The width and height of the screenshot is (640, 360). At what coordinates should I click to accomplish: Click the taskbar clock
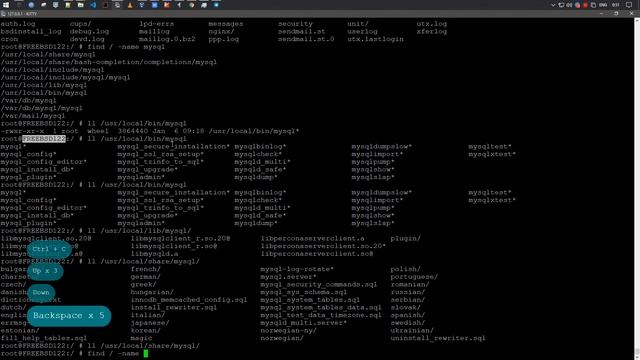click(x=616, y=5)
